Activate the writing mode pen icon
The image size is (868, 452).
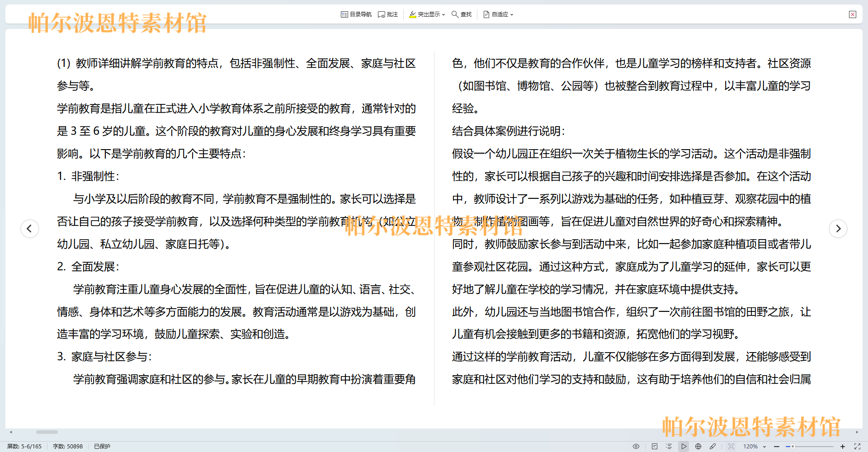tap(712, 446)
